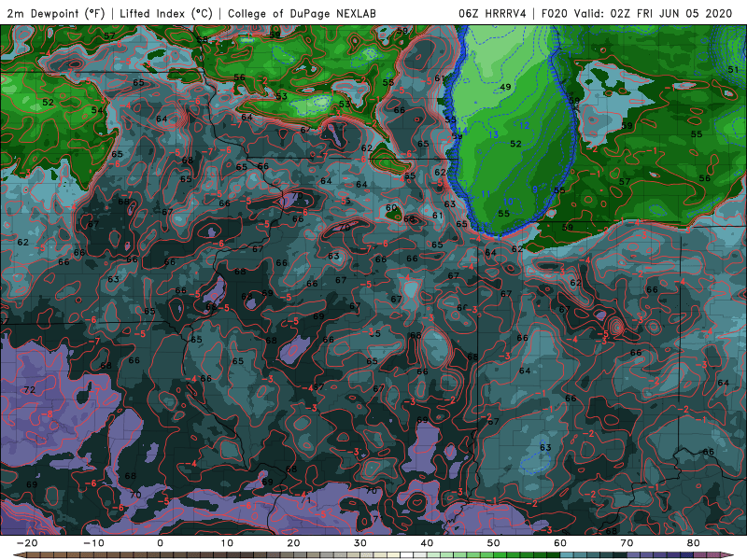Image resolution: width=747 pixels, height=560 pixels.
Task: Click the blue '12' lifted index contour label
Action: 524,126
